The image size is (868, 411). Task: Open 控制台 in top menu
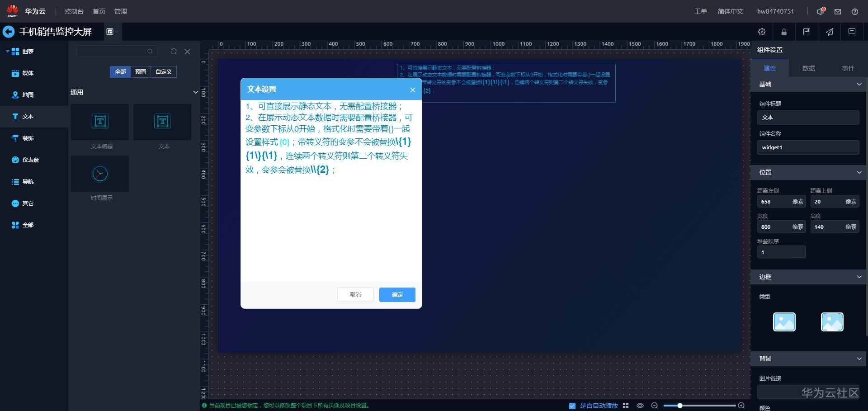[74, 11]
